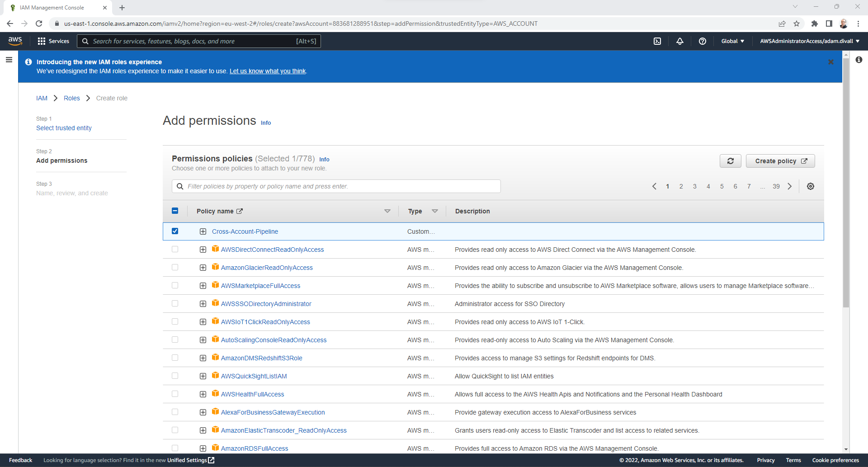Check the AmazonGlacierReadOnlyAccess checkbox

click(175, 267)
